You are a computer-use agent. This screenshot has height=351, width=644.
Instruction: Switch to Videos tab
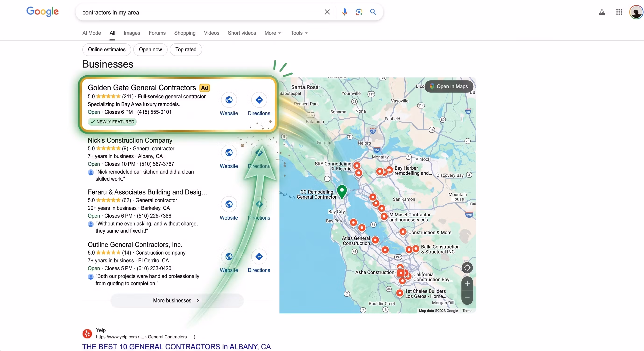point(212,33)
